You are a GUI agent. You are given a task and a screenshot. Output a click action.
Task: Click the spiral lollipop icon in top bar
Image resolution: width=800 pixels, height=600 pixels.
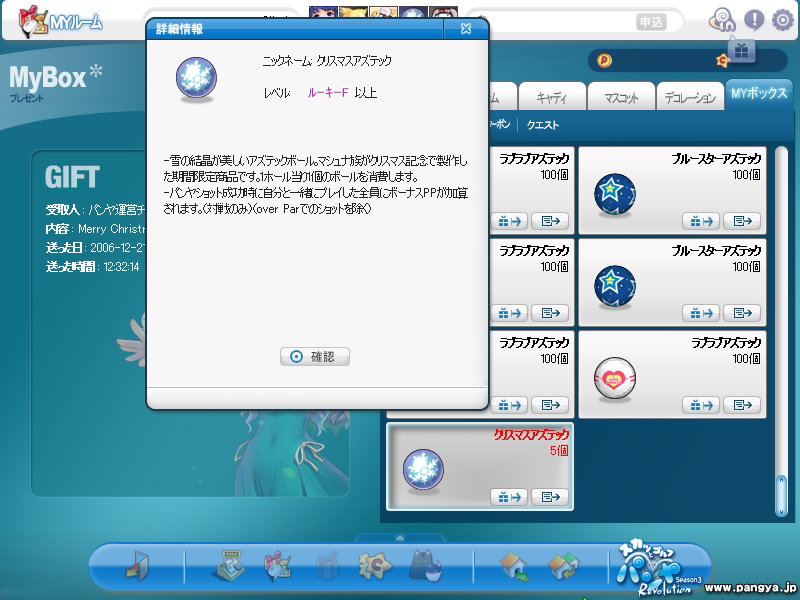[723, 19]
